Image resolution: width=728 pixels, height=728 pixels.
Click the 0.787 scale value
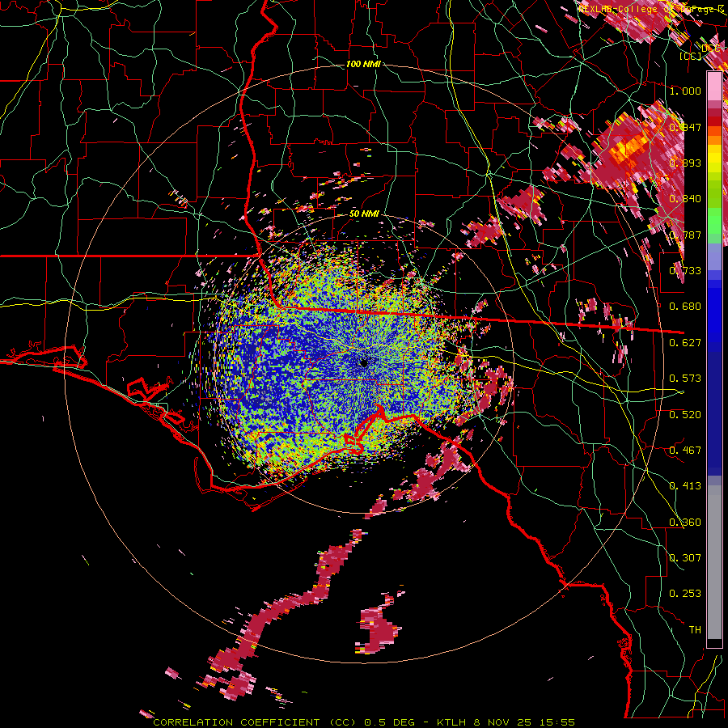685,235
